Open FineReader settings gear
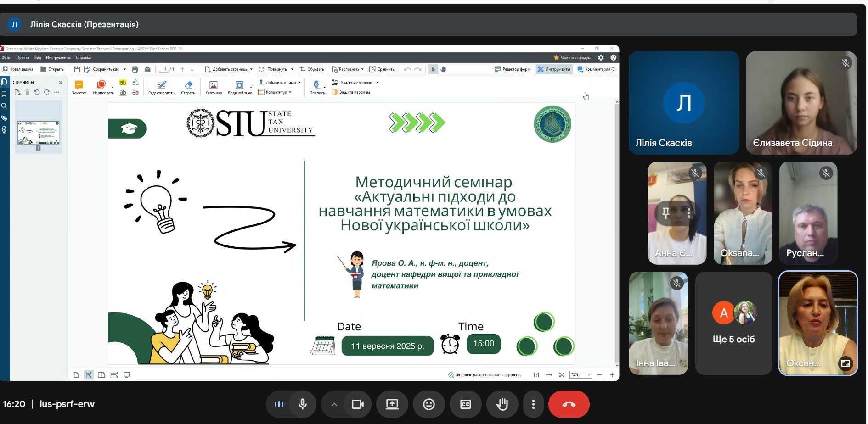The height and width of the screenshot is (424, 868). click(601, 58)
